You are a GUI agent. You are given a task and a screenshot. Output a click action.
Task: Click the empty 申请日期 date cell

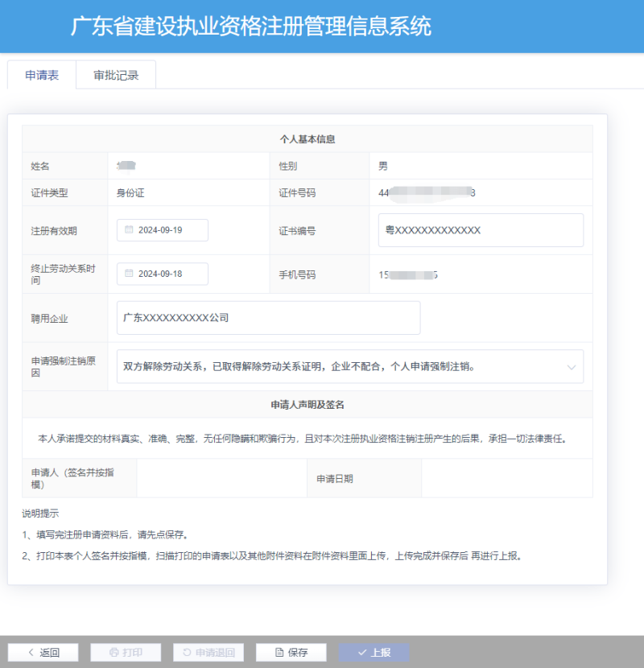coord(507,478)
